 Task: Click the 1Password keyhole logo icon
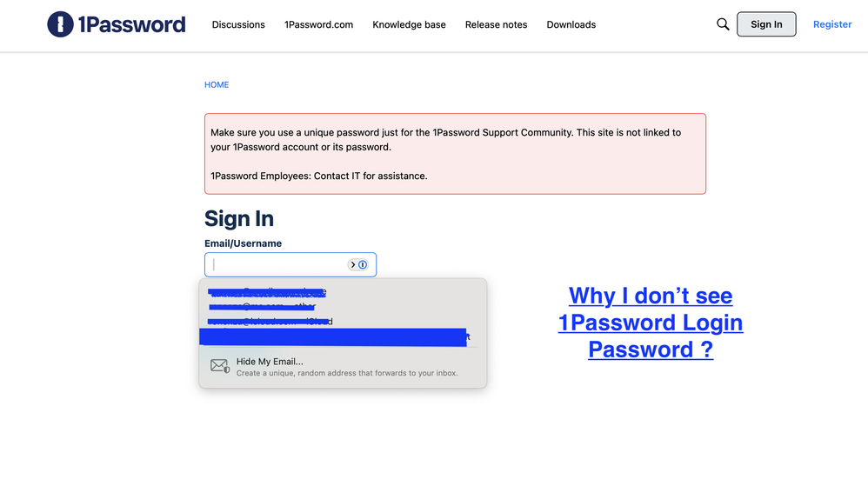click(60, 24)
